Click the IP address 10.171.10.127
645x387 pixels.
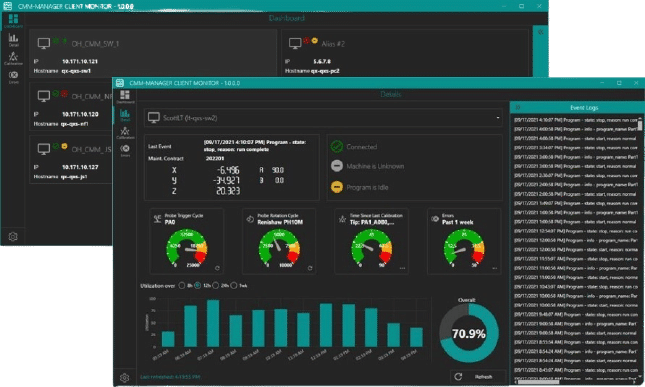click(80, 167)
